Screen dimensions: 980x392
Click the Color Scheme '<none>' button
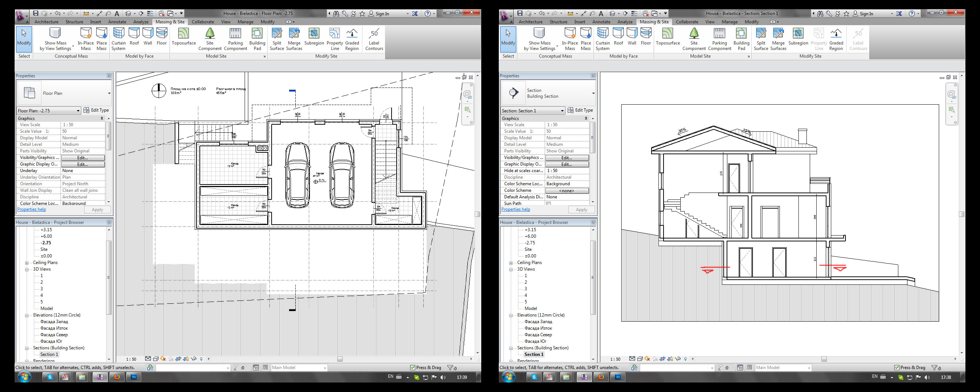pos(567,191)
